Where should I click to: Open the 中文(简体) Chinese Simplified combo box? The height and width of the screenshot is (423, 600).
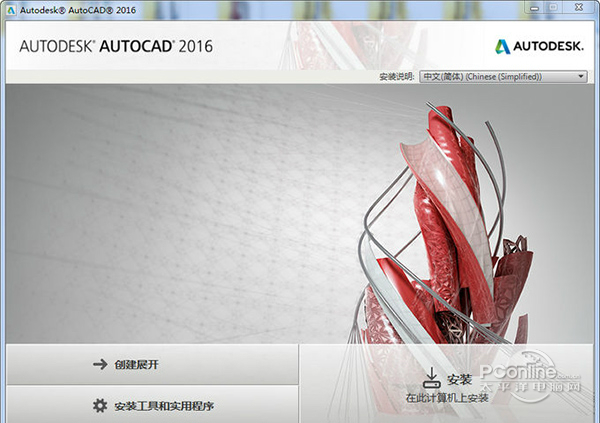pos(503,77)
